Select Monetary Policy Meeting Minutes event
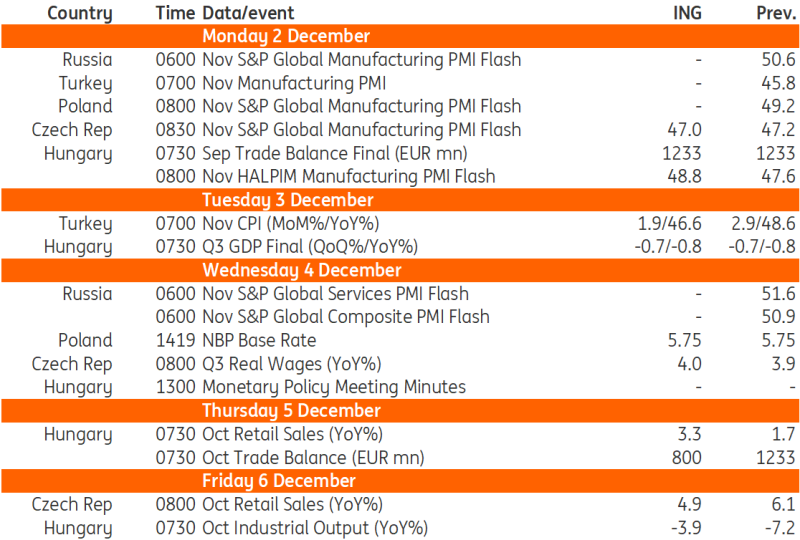800x540 pixels. [333, 387]
